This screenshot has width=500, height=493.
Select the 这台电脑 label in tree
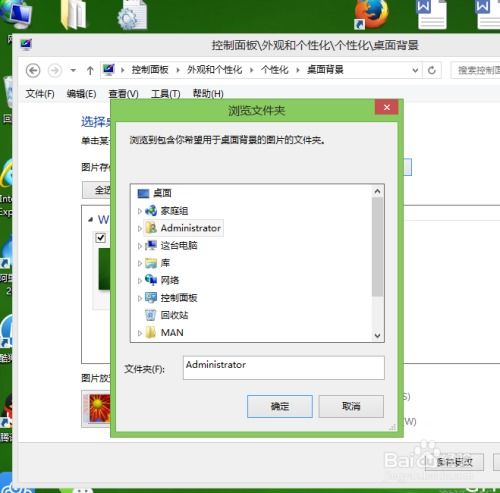[179, 245]
